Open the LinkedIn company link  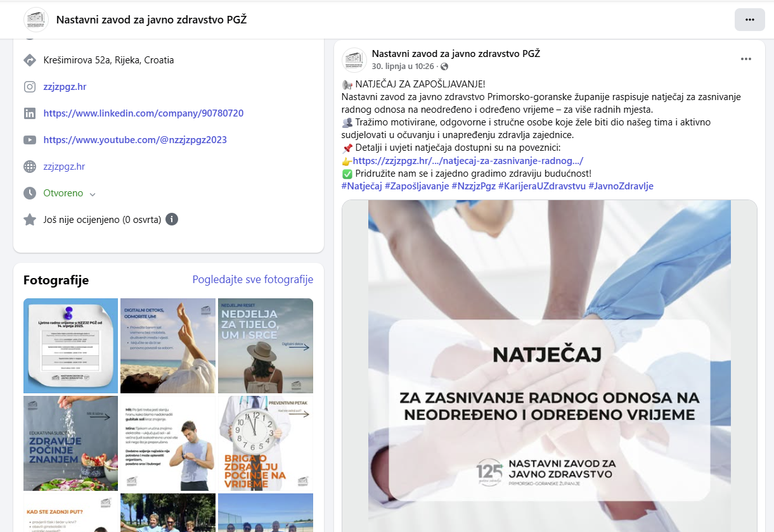point(143,113)
